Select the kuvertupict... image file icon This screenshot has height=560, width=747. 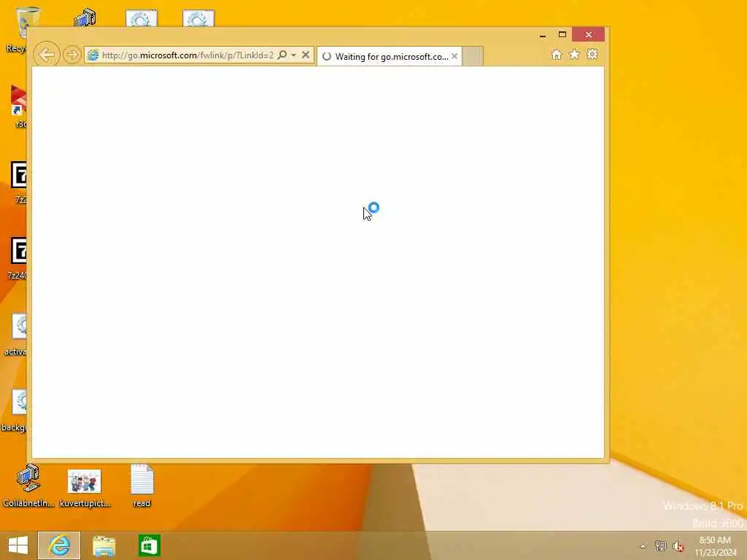[85, 488]
